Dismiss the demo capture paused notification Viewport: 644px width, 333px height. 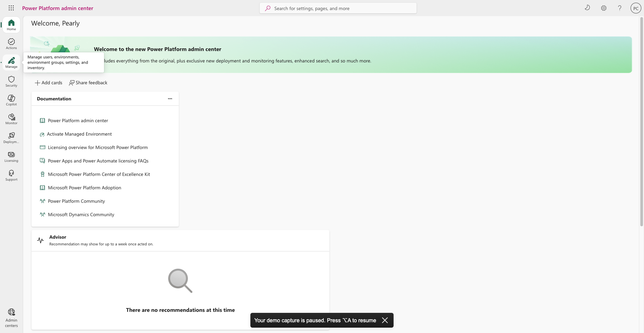pyautogui.click(x=385, y=320)
